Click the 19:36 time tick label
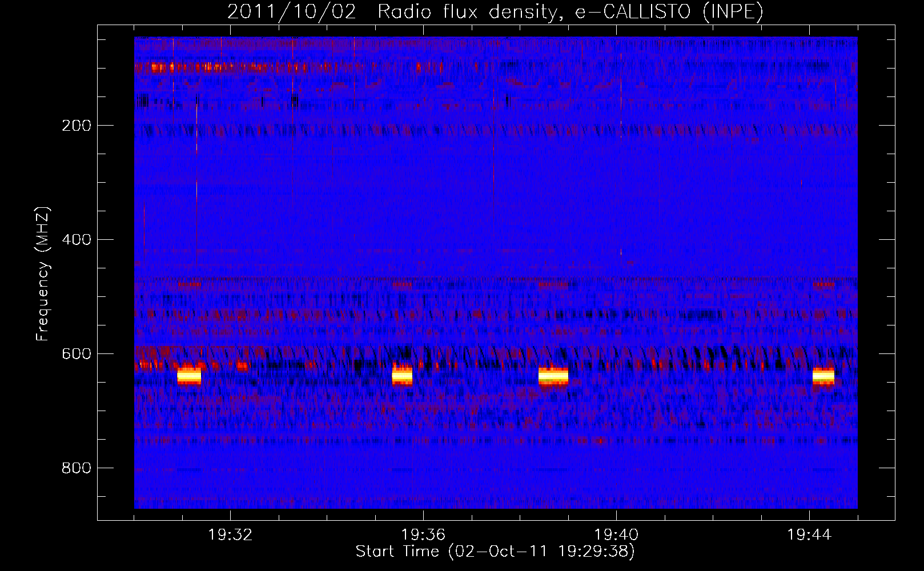Image resolution: width=924 pixels, height=571 pixels. point(423,535)
